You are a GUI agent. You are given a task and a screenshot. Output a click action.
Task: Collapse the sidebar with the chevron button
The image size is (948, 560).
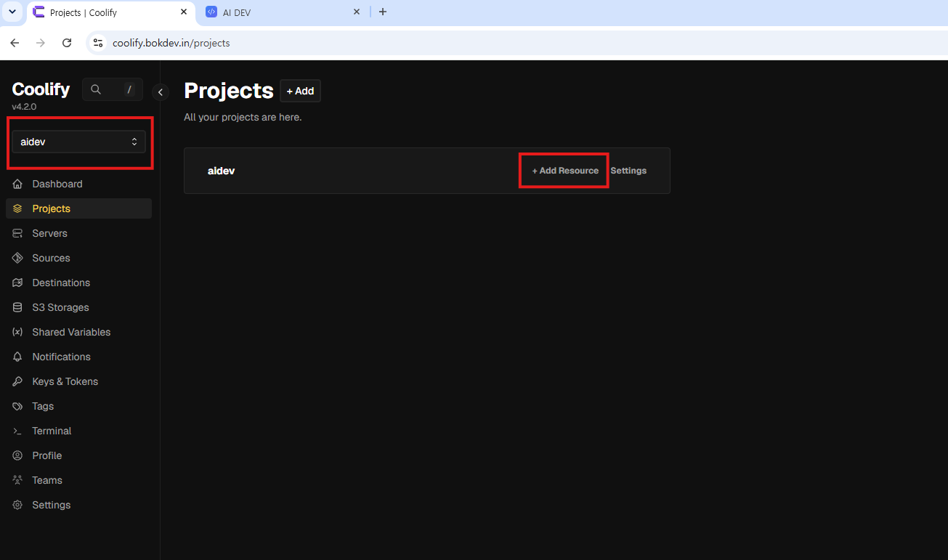click(x=161, y=92)
